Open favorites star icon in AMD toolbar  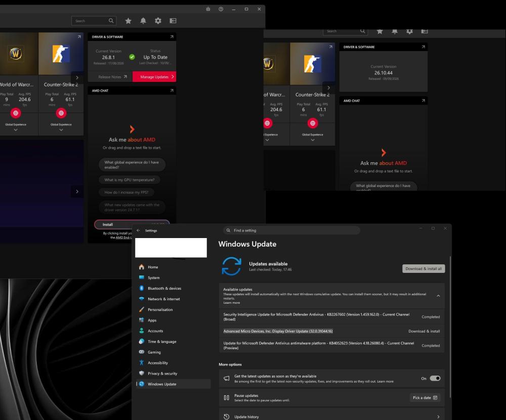[x=128, y=21]
